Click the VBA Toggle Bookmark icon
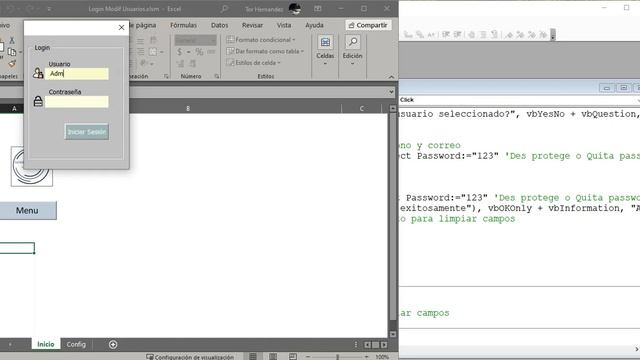This screenshot has height=360, width=640. click(x=509, y=35)
